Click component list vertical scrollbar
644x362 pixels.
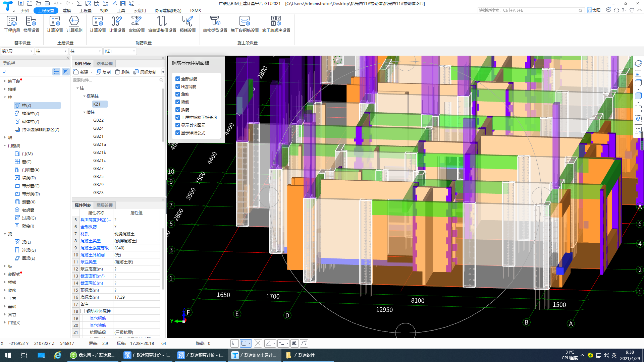(x=163, y=116)
